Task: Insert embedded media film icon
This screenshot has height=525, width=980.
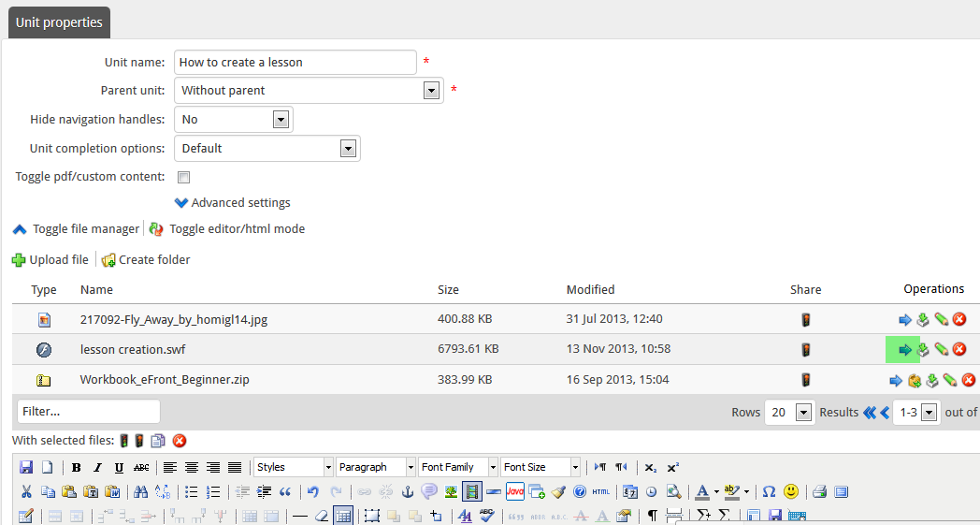Action: (472, 492)
